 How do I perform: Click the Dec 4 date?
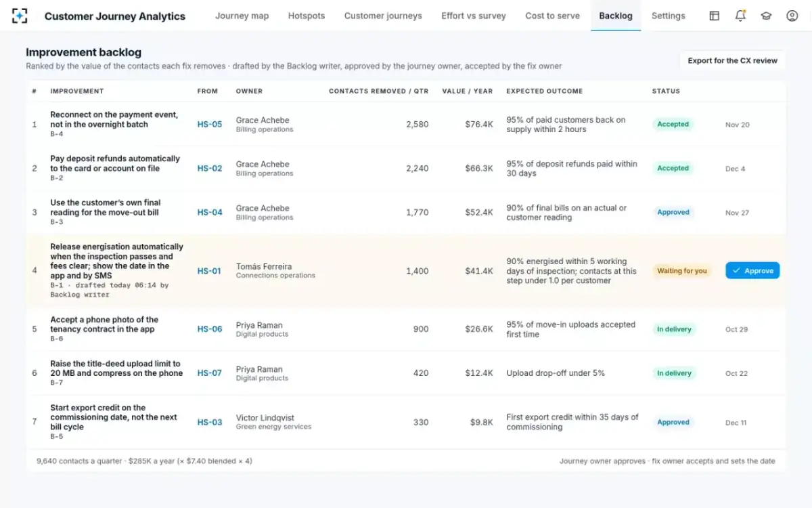pyautogui.click(x=735, y=169)
